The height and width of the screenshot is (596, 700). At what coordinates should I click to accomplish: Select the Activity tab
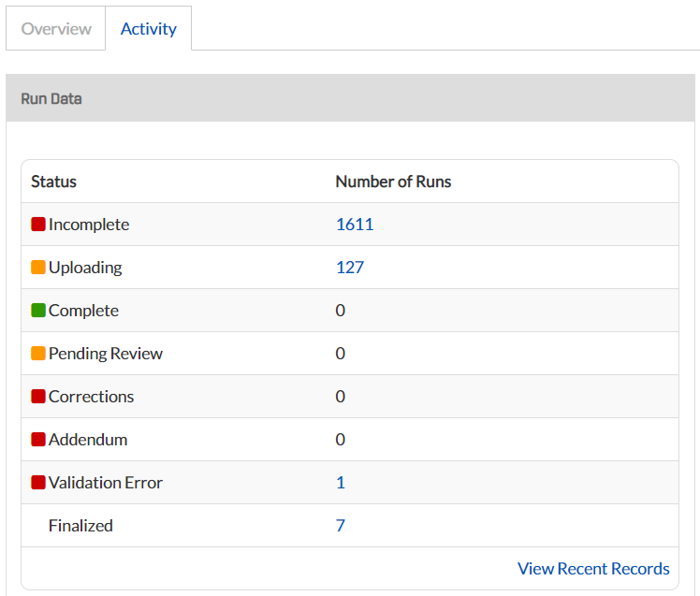pos(149,29)
